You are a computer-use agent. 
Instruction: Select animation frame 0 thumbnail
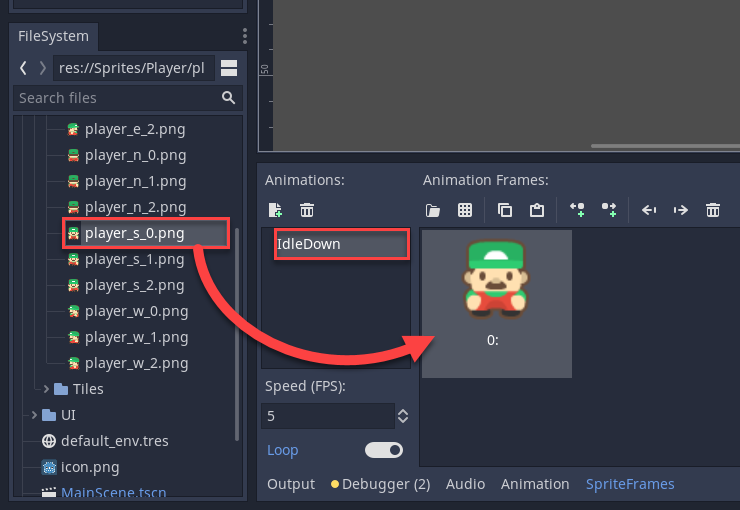pyautogui.click(x=496, y=304)
